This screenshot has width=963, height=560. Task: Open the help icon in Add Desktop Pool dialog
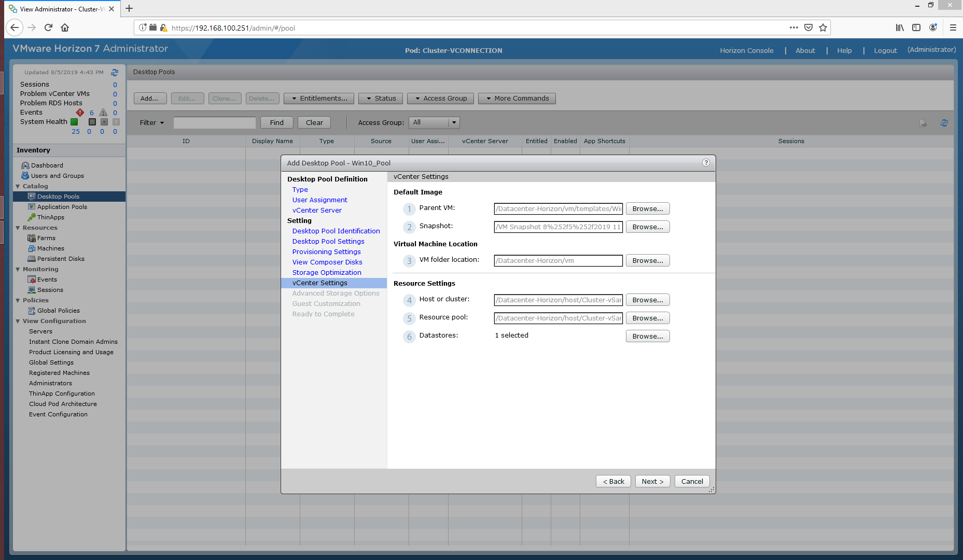point(706,163)
